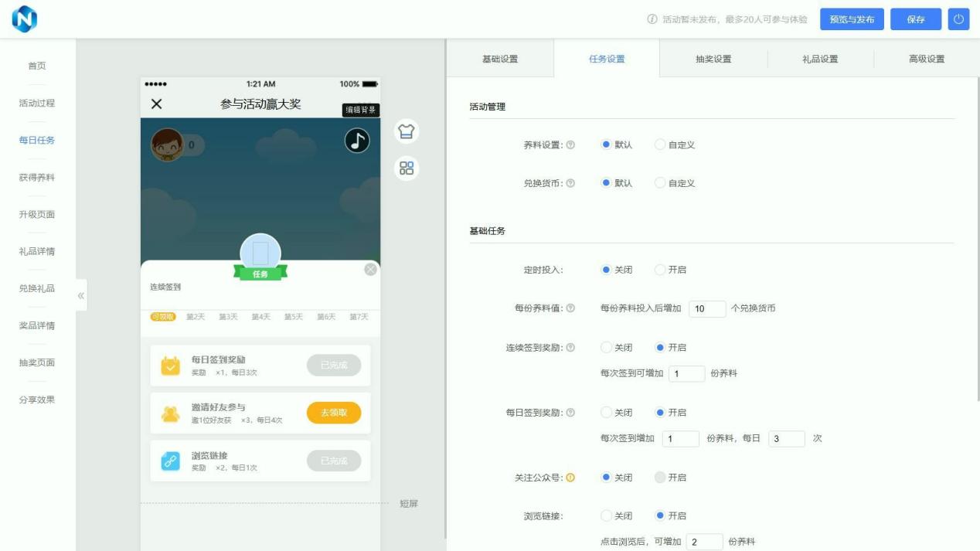Viewport: 980px width, 551px height.
Task: Click the N logo in top left
Action: click(x=24, y=19)
